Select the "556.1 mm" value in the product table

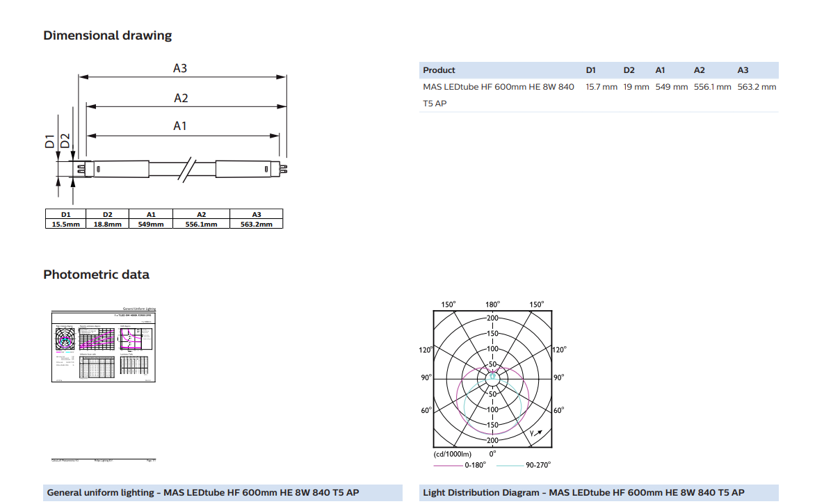click(712, 87)
